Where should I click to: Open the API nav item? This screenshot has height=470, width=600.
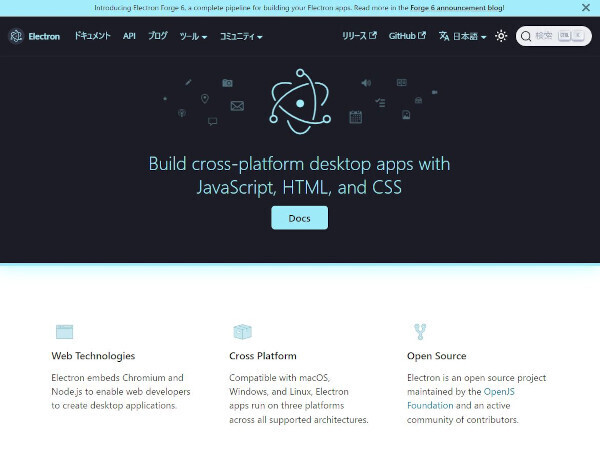(129, 36)
